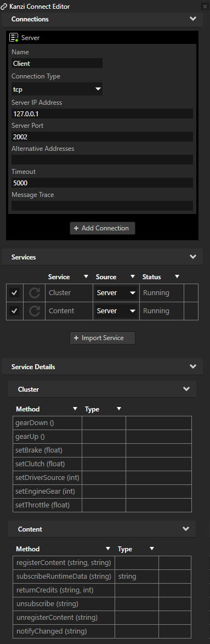Image resolution: width=210 pixels, height=644 pixels.
Task: Click the Status column header
Action: coord(151,277)
